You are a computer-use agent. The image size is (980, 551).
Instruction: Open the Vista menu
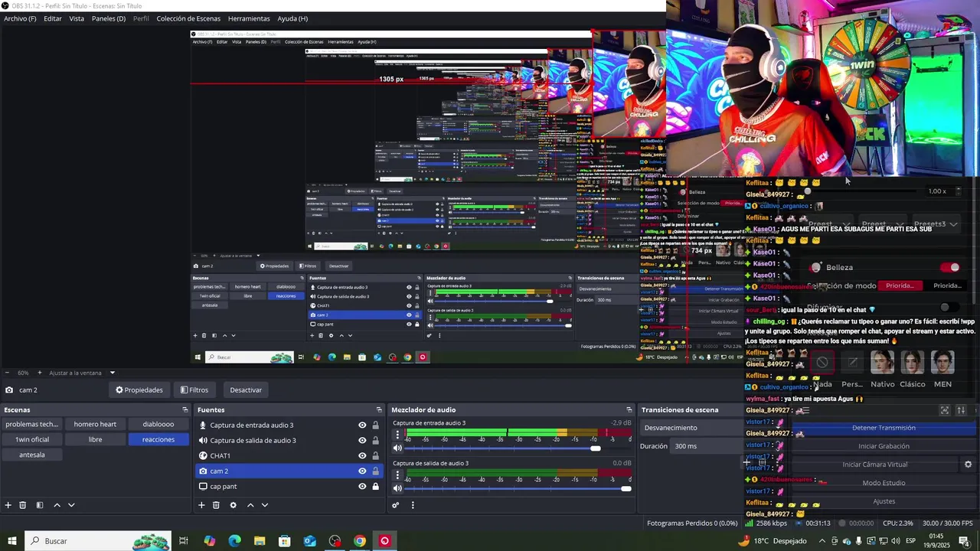coord(77,18)
